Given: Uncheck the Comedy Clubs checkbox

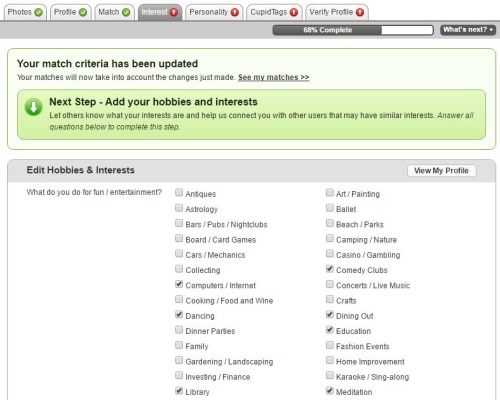Looking at the screenshot, I should click(x=330, y=269).
